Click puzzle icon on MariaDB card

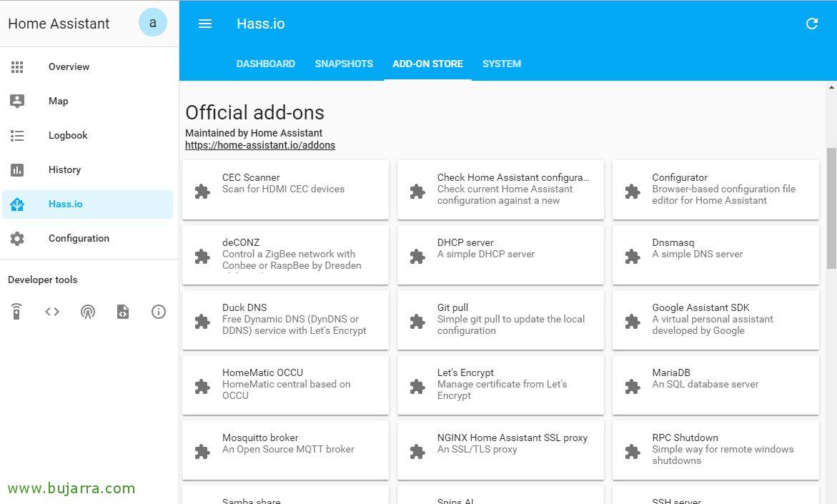point(633,387)
